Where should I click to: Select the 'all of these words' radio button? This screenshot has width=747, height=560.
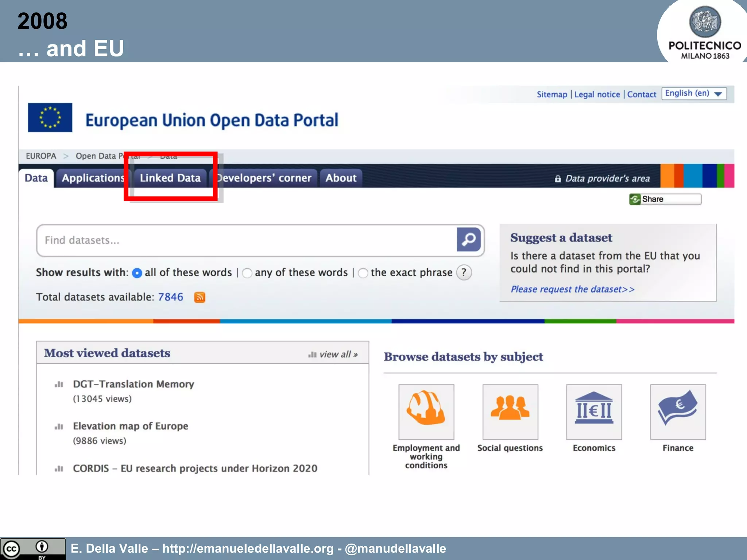tap(137, 273)
